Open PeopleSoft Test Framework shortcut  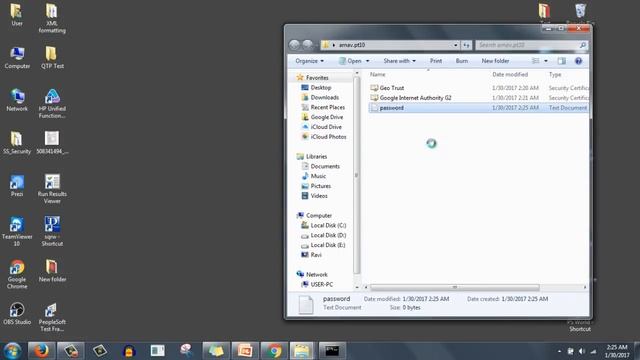pyautogui.click(x=52, y=317)
